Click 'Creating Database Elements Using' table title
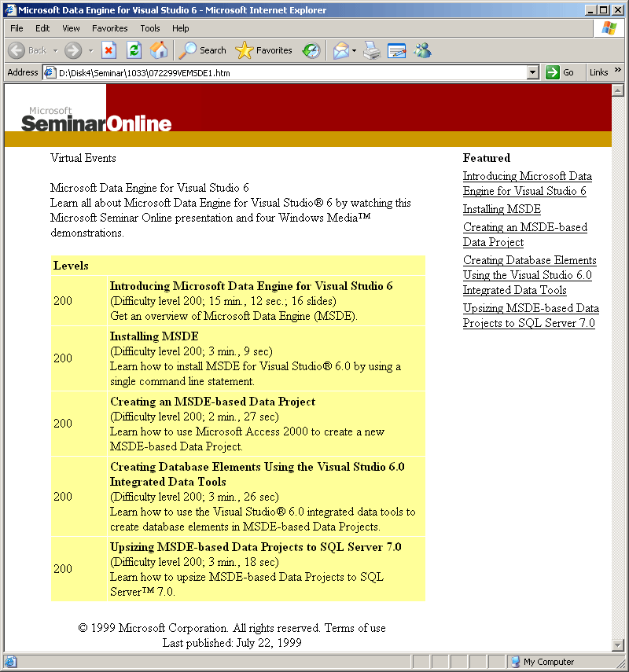 tap(257, 474)
